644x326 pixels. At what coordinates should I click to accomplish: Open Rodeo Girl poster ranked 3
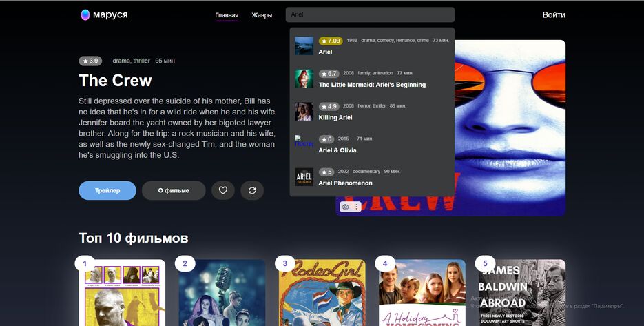322,293
